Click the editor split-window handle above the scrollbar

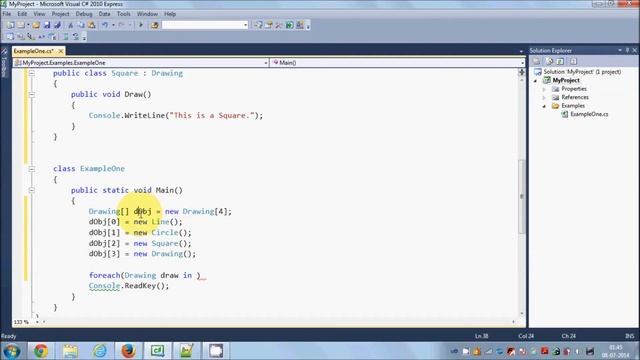pos(522,72)
